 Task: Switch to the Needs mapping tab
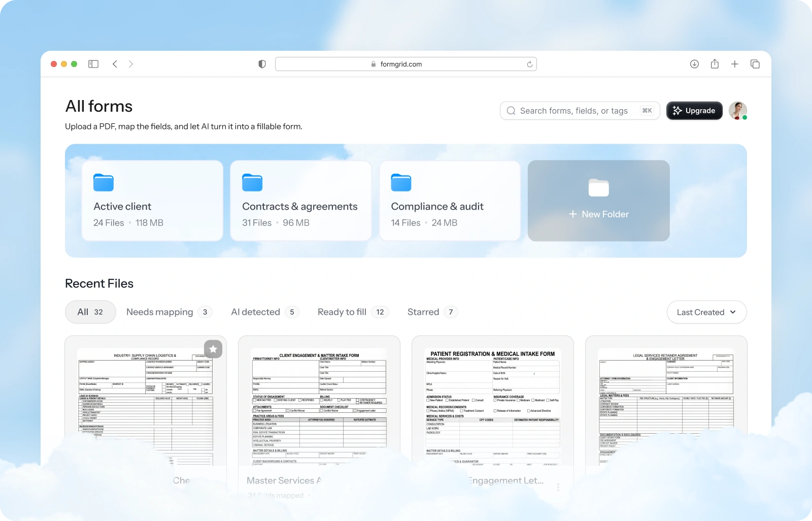click(169, 312)
